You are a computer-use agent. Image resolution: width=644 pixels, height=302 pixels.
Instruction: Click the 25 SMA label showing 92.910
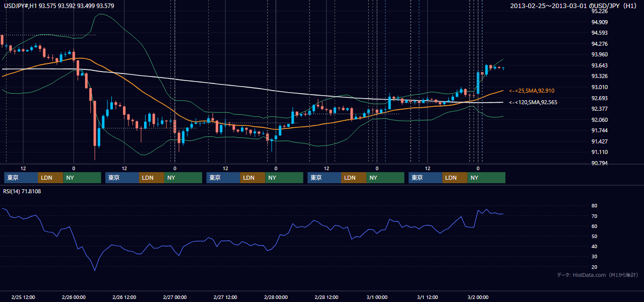coord(532,91)
